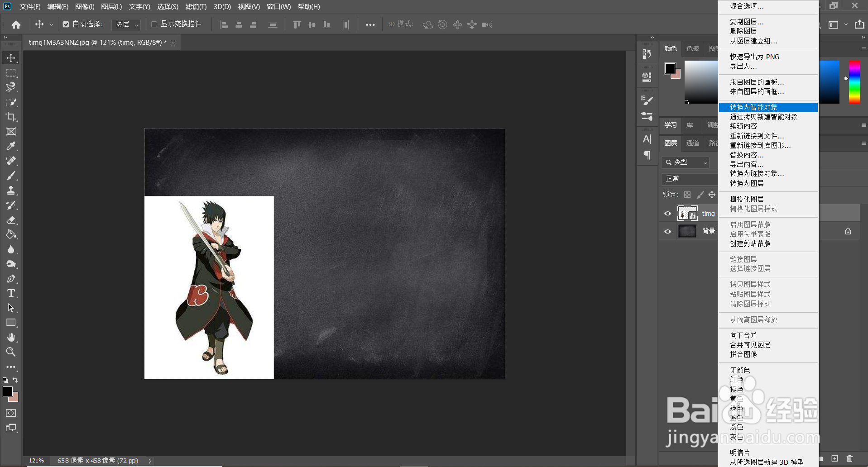
Task: Close the timg1M3A3NNZ.jpg document tab
Action: [173, 43]
